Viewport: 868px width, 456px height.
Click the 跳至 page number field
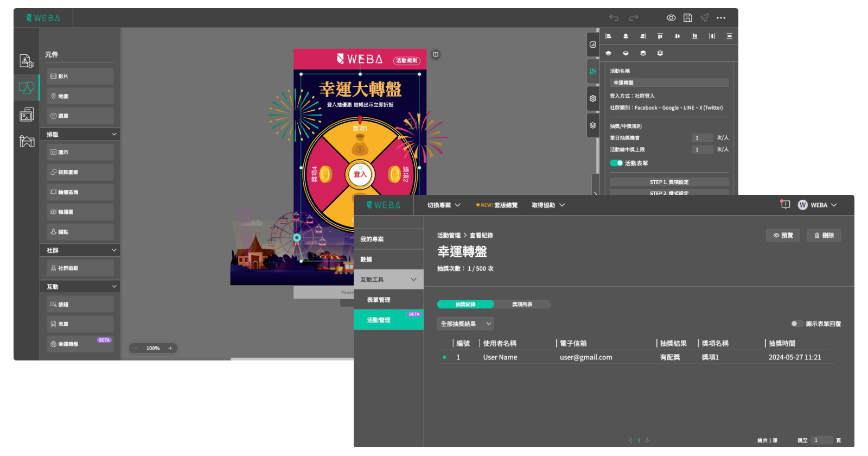click(821, 440)
